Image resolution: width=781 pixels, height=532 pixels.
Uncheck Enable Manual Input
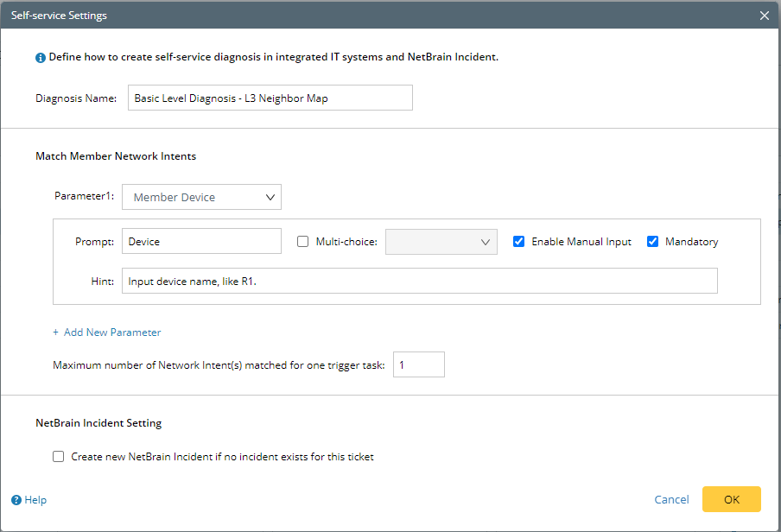(518, 242)
